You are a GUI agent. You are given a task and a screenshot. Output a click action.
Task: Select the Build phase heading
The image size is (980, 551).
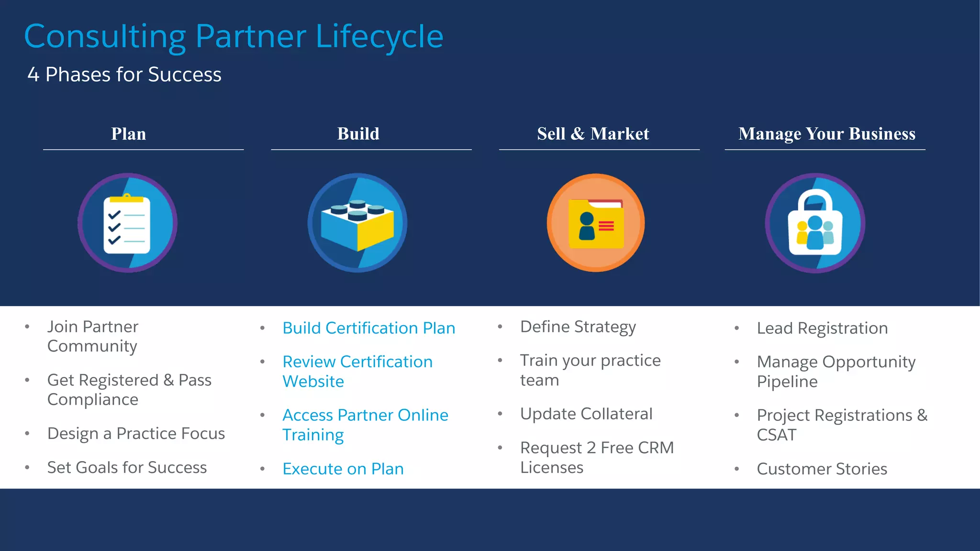pyautogui.click(x=358, y=134)
